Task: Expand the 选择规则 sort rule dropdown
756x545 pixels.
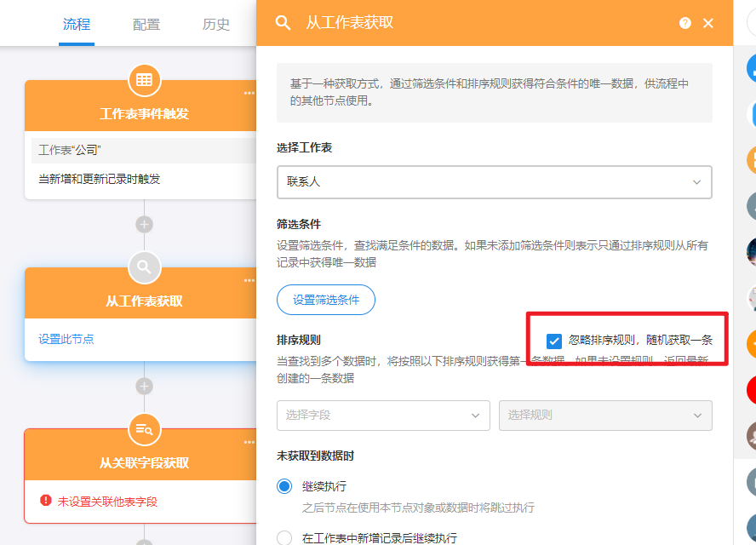Action: 604,416
